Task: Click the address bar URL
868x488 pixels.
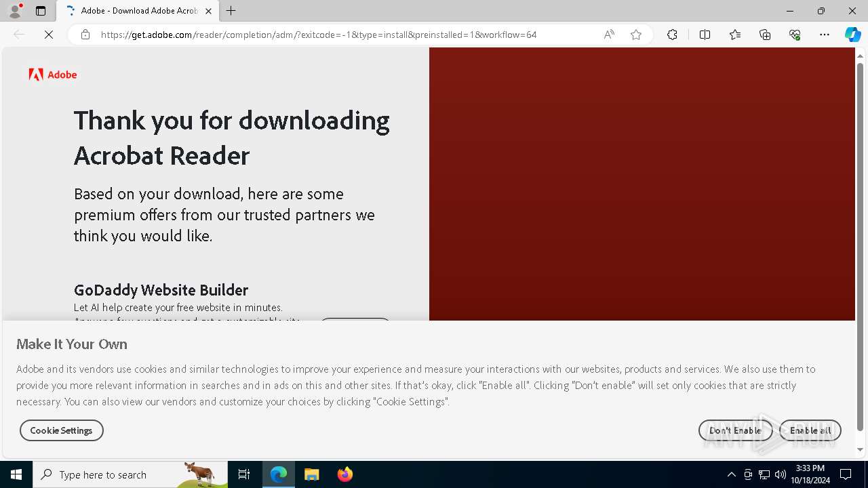Action: [319, 35]
